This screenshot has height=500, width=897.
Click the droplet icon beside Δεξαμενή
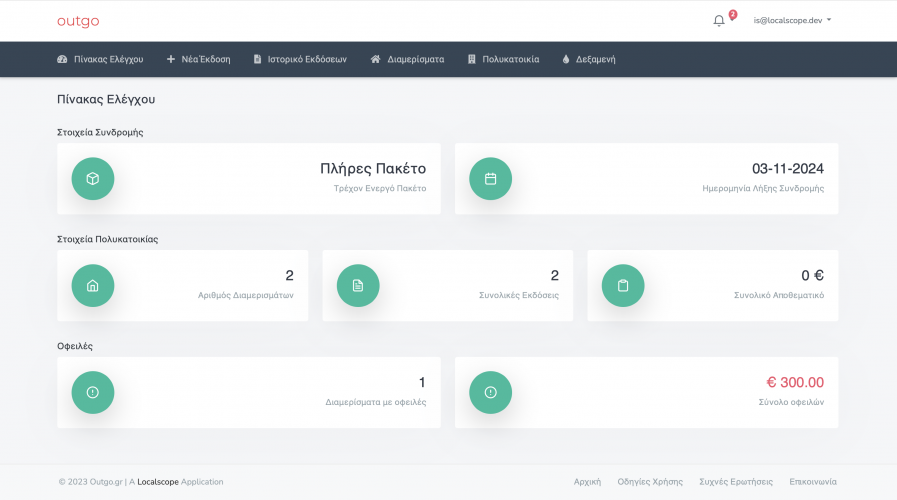(566, 59)
